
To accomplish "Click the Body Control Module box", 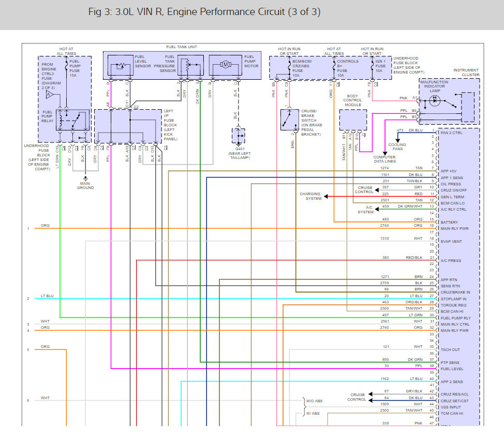I will tap(353, 120).
